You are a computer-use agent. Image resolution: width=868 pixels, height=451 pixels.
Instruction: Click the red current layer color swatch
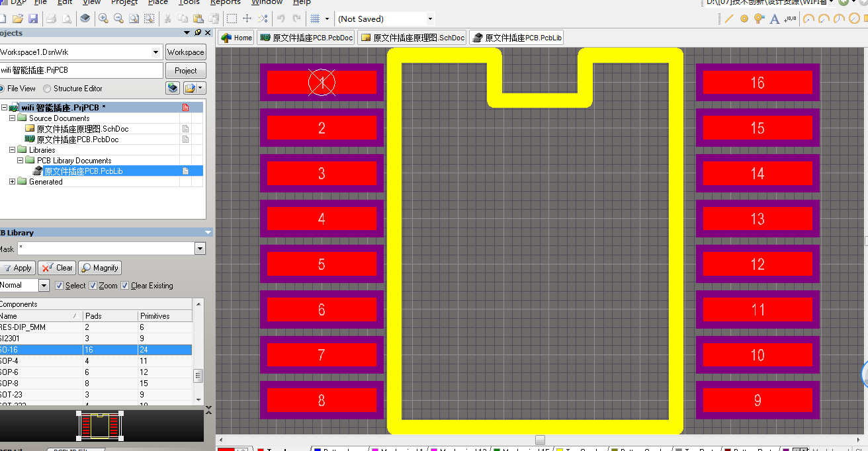tap(226, 450)
